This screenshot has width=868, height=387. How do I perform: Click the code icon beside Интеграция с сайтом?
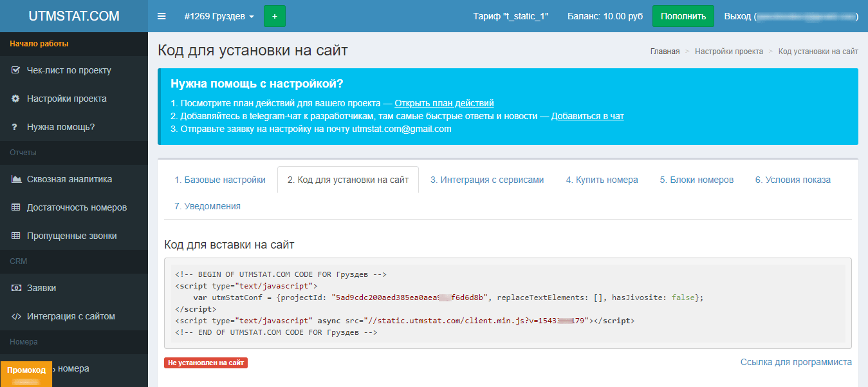[x=16, y=316]
